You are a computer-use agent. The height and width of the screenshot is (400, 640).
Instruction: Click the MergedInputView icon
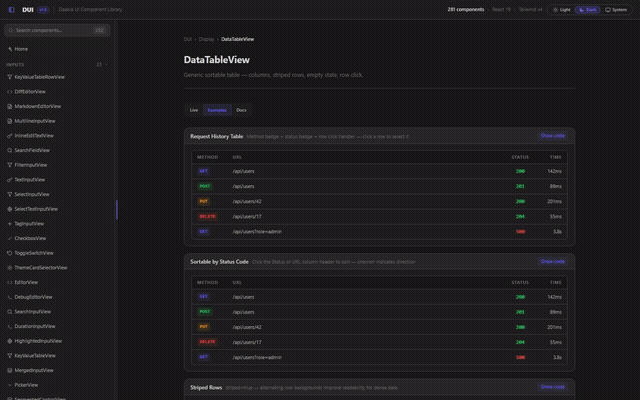click(9, 370)
